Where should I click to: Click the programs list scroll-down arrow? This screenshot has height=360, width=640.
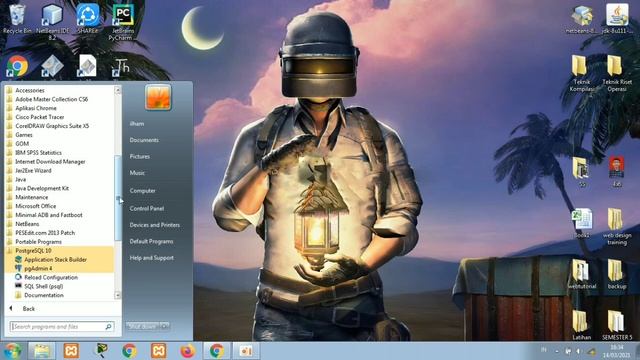118,295
